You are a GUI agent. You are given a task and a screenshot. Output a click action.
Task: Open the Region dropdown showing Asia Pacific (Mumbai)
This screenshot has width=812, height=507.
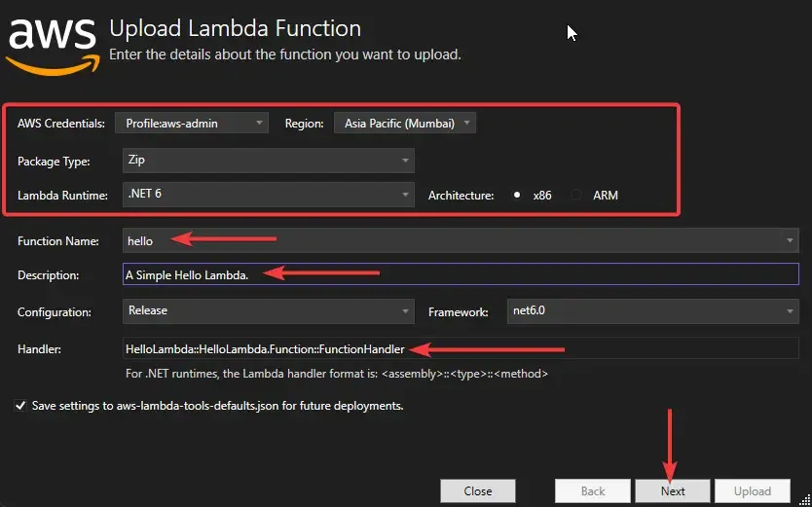pos(404,124)
